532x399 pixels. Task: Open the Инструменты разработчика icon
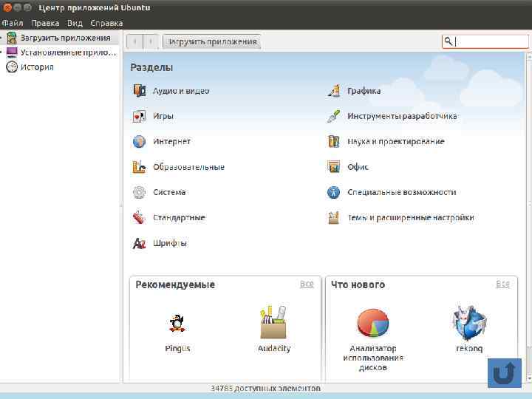tap(333, 116)
